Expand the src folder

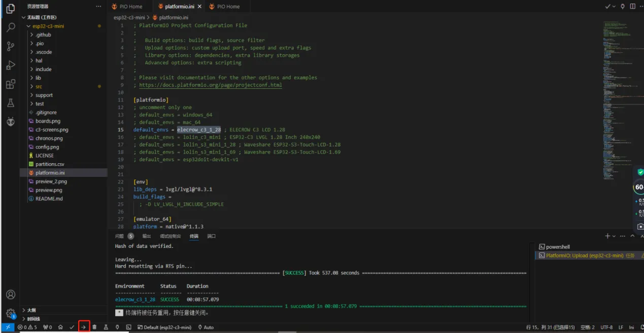click(x=39, y=87)
